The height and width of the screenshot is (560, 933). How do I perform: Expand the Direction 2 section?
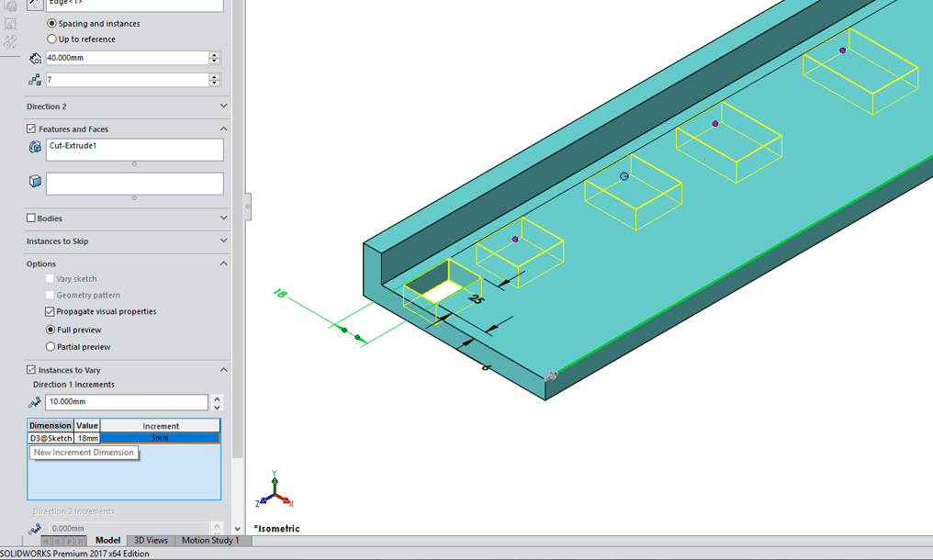(x=223, y=106)
